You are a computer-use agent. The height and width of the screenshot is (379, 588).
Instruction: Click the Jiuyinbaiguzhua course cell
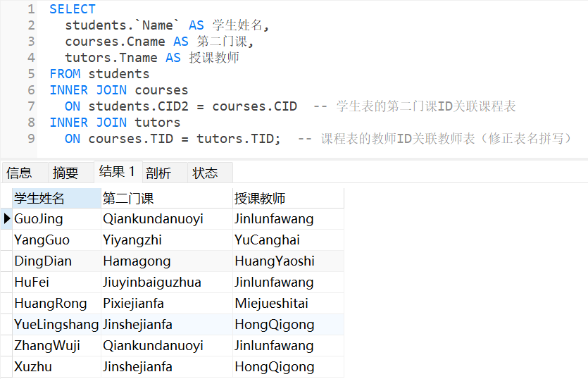167,282
